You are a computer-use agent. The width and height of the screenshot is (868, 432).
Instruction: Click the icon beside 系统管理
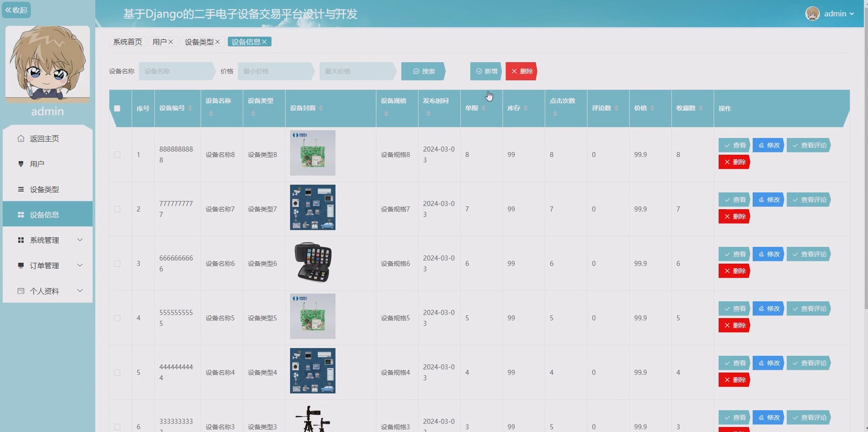pos(21,240)
